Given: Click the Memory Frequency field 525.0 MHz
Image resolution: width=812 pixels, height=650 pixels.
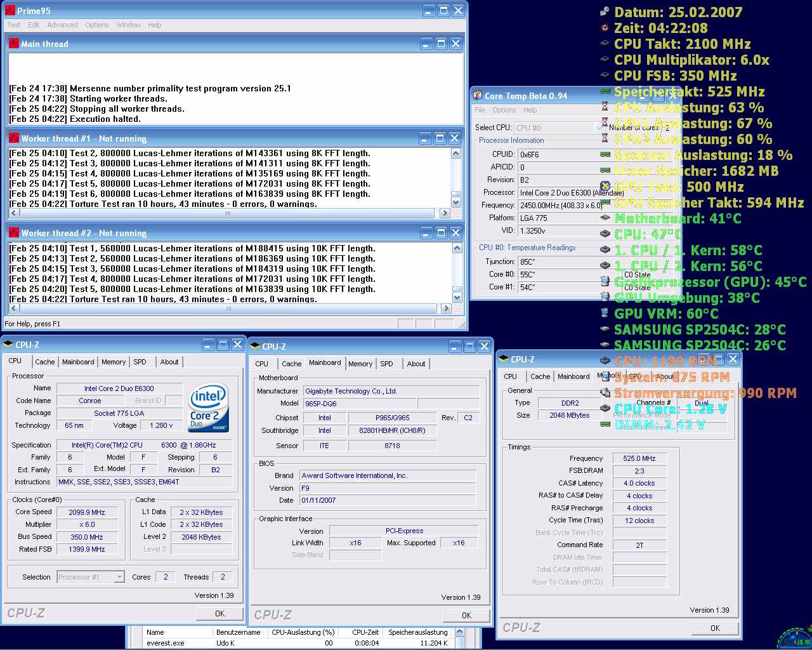Looking at the screenshot, I should 639,458.
